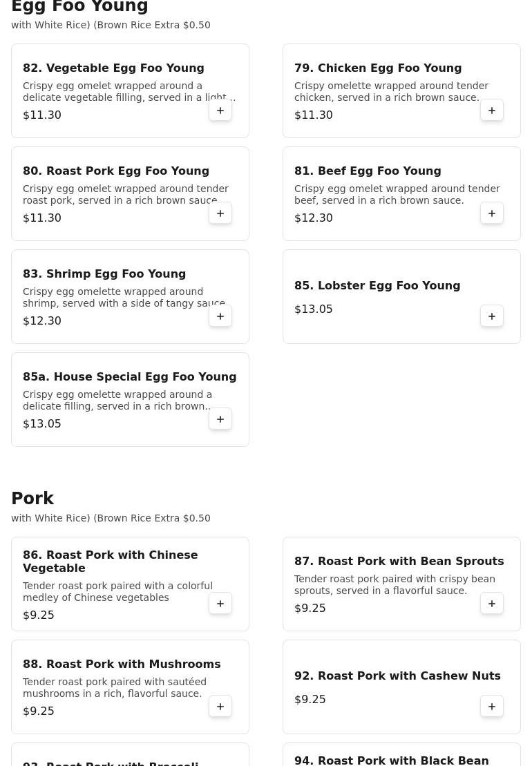
Task: Add Lobster Egg Foo Young to cart
Action: [x=492, y=316]
